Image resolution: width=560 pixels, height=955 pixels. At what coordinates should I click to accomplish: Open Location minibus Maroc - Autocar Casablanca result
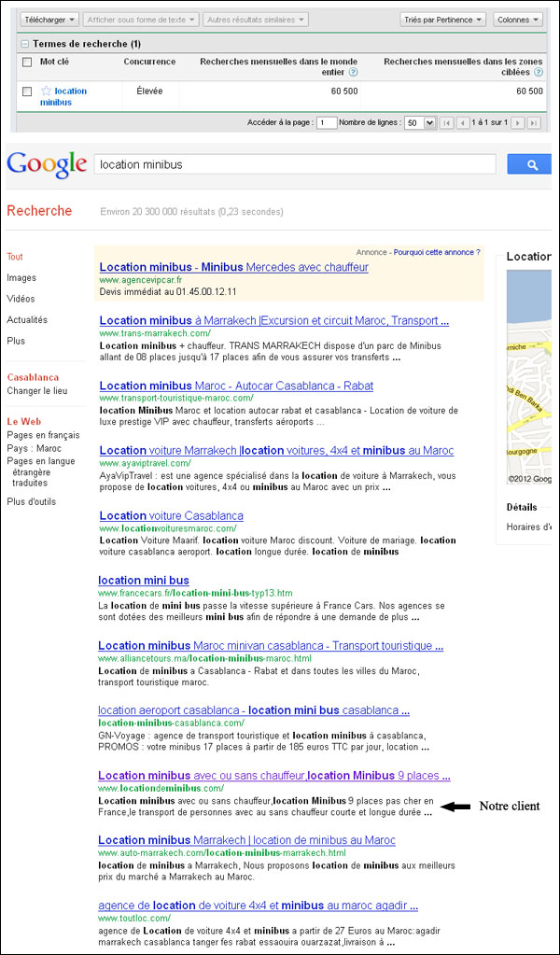[x=236, y=386]
